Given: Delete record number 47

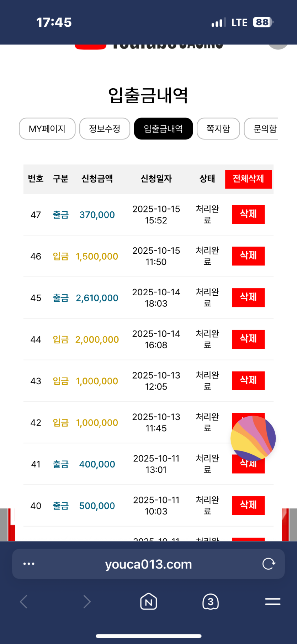Looking at the screenshot, I should 248,214.
